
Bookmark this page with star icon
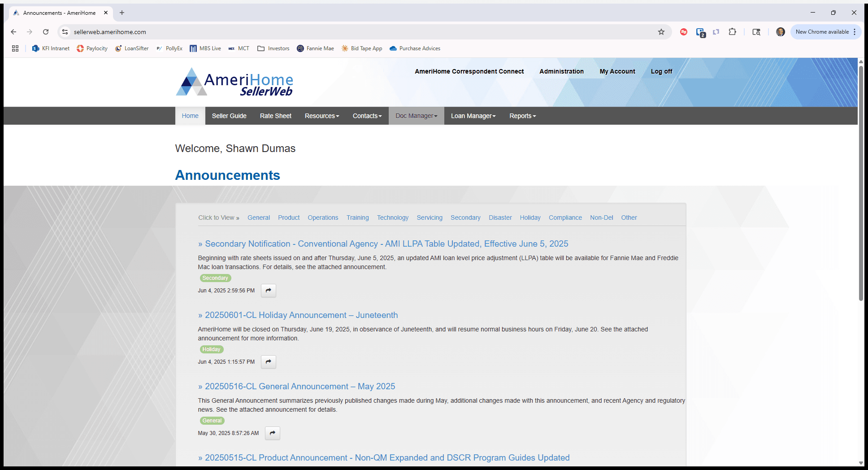(661, 32)
